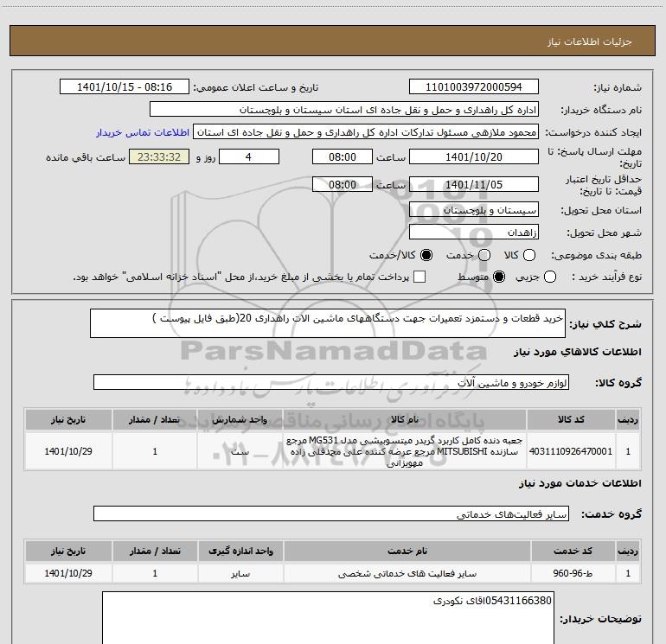Click the goods row need date 1401/10/29
This screenshot has width=666, height=644.
68,451
